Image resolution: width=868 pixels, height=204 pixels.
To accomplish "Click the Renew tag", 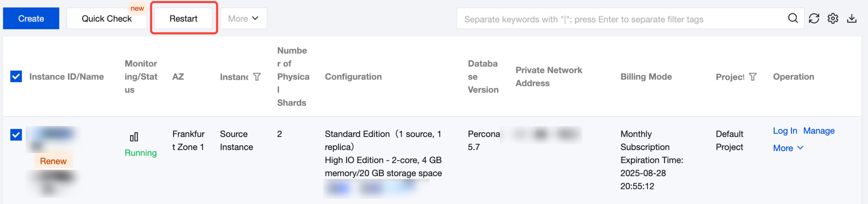I will (53, 161).
